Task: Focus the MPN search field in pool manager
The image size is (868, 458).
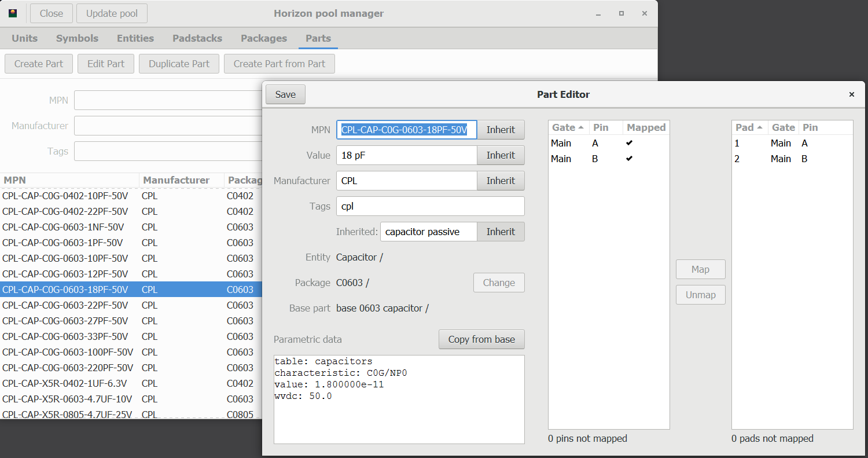Action: pyautogui.click(x=168, y=100)
